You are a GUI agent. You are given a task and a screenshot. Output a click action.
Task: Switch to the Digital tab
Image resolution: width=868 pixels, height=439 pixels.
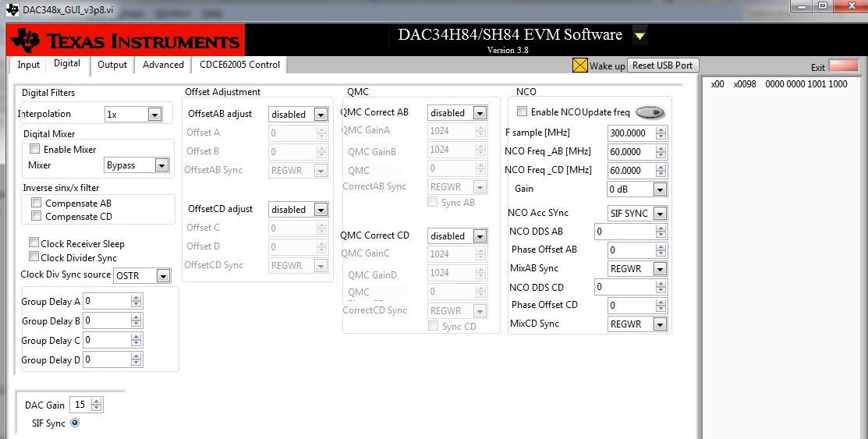point(67,64)
